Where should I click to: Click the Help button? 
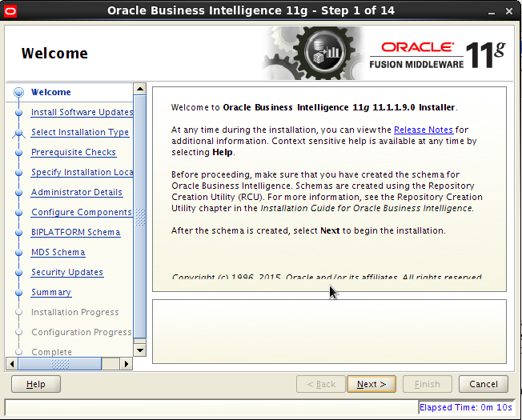(36, 384)
